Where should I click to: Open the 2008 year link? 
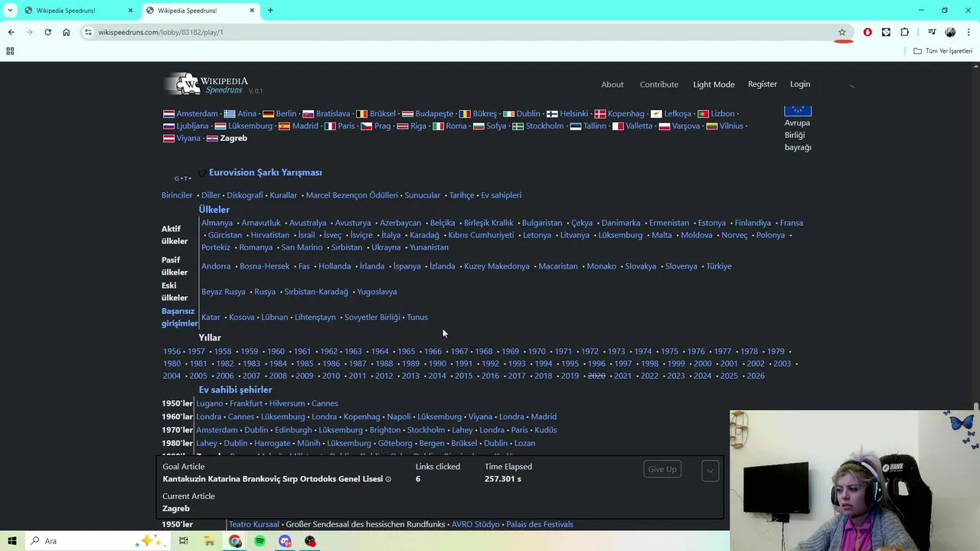(x=278, y=376)
